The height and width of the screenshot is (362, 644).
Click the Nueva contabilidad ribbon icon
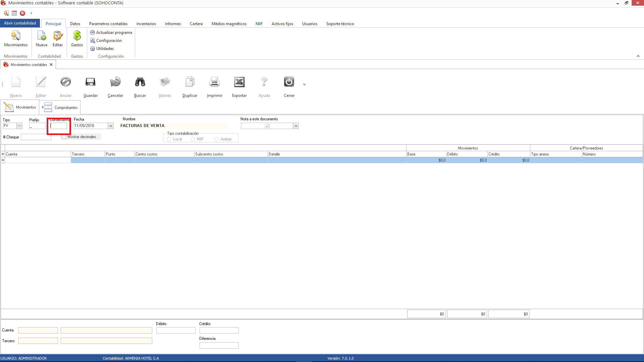click(x=42, y=36)
